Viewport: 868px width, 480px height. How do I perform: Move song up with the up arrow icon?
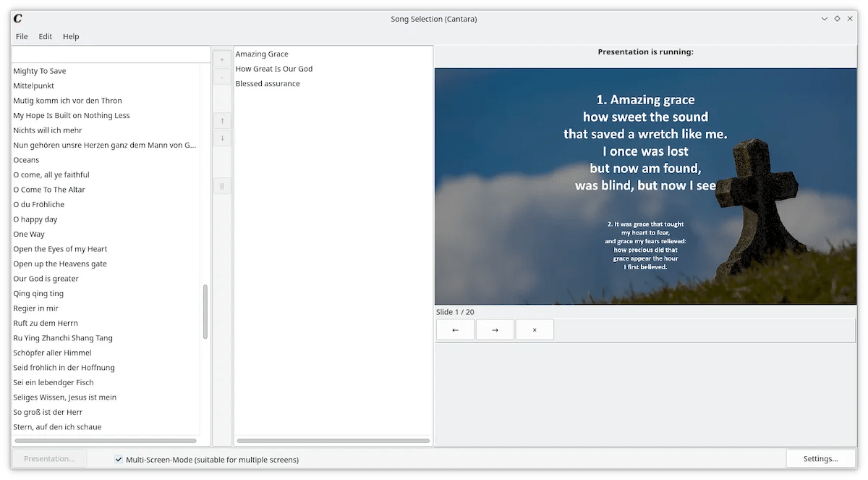click(x=222, y=120)
